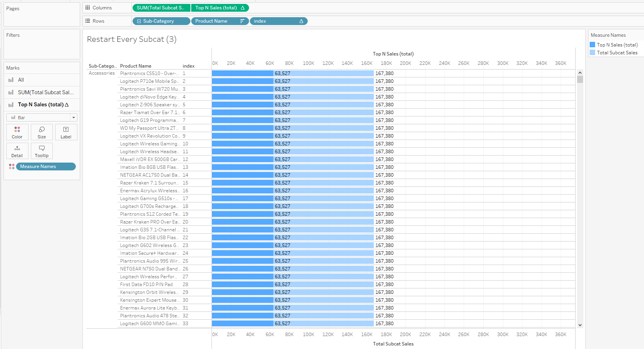Open the Detail marks card

pos(17,151)
